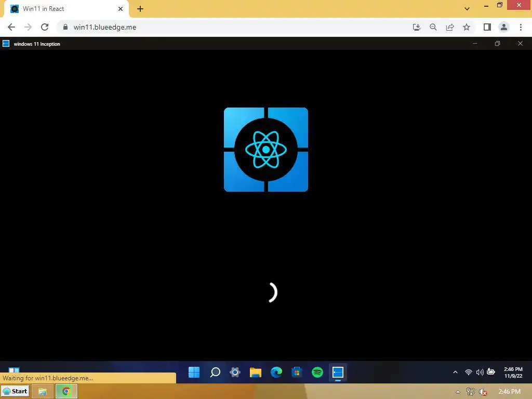Open Settings gear in Win11 taskbar
532x399 pixels.
(x=235, y=372)
